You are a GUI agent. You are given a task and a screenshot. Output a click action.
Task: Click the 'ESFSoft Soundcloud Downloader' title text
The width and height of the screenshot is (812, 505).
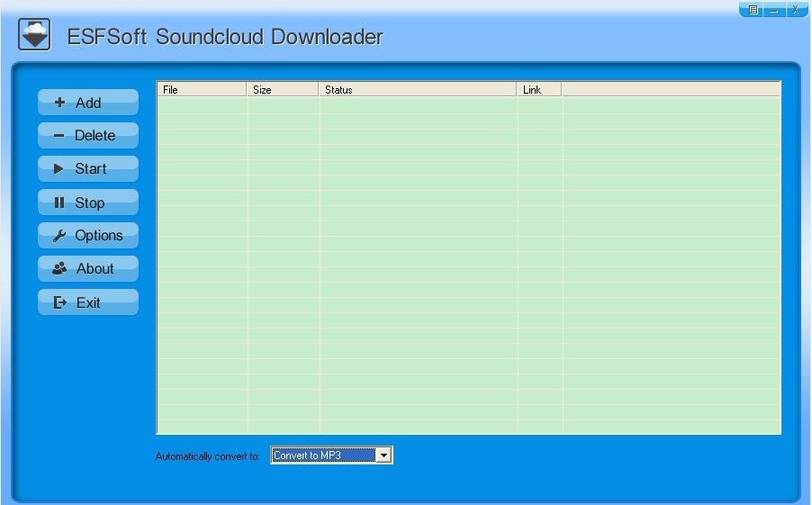(x=225, y=37)
